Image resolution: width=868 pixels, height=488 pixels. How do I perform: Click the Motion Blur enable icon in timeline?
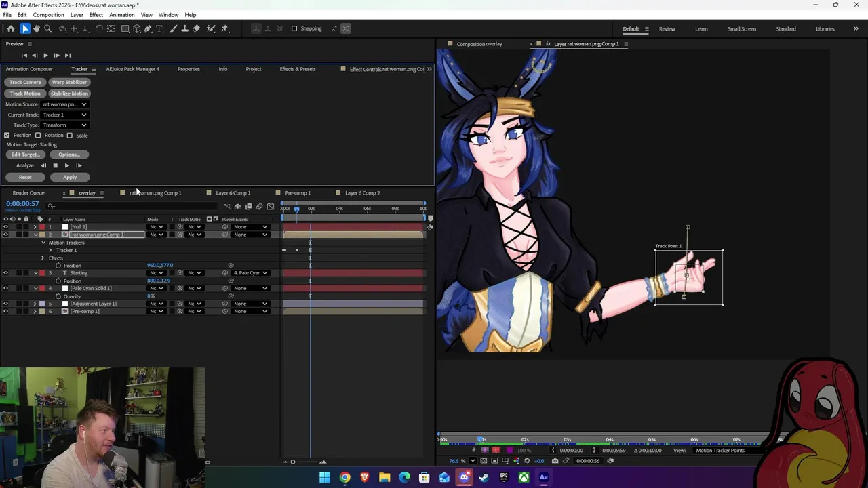259,207
